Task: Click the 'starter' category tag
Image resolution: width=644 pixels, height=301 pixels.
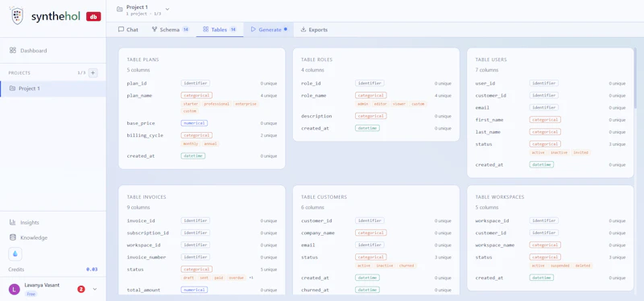Action: (x=191, y=104)
